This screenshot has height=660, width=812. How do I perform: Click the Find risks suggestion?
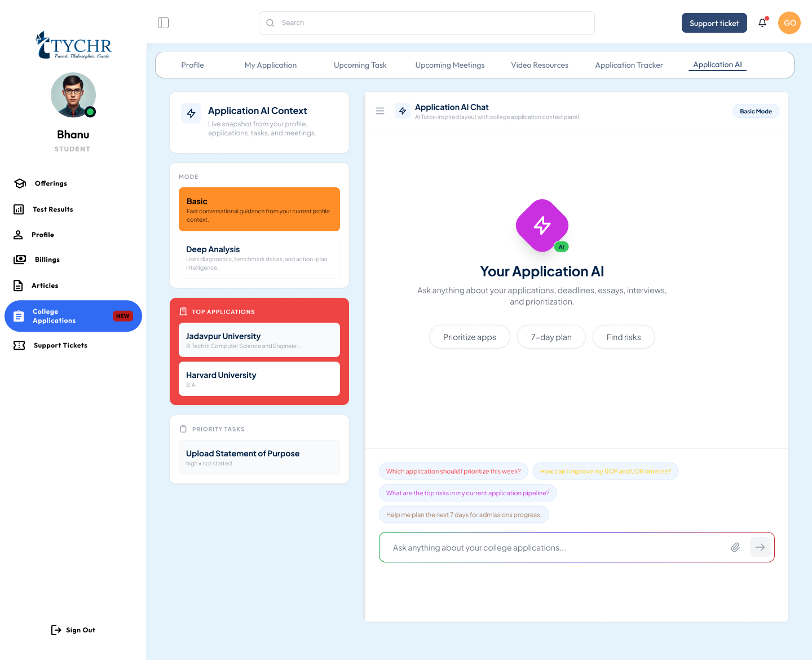coord(624,337)
